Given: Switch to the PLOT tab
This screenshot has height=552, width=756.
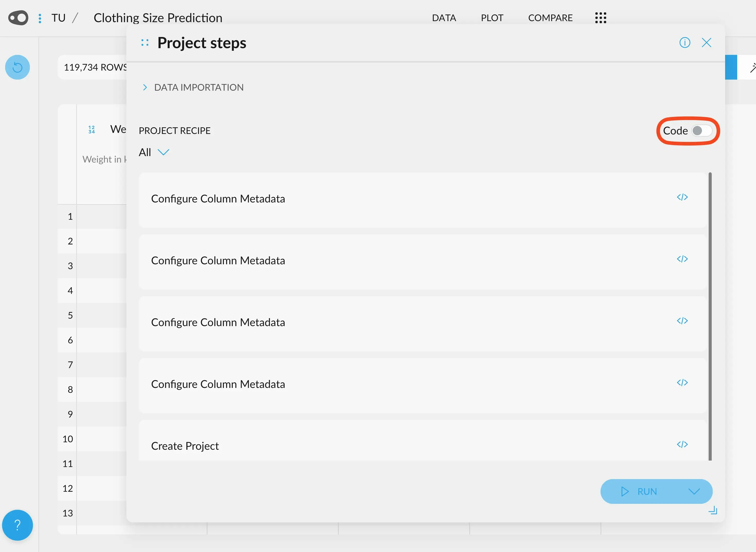Looking at the screenshot, I should (492, 18).
